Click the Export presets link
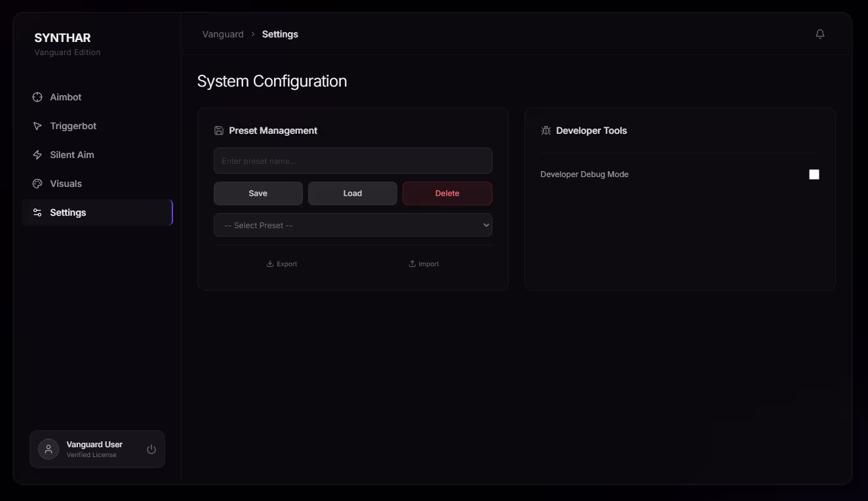The image size is (868, 501). (282, 264)
